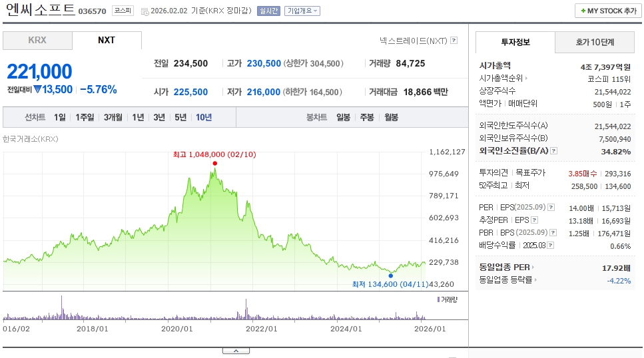
Task: Open help icon beside 외국인소진율(B/A)
Action: point(553,150)
